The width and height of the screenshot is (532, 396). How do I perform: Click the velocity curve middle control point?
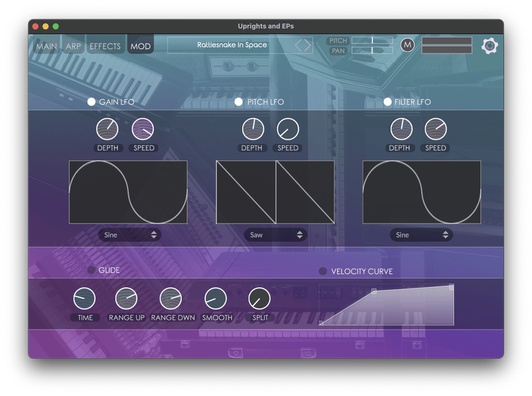pos(374,291)
